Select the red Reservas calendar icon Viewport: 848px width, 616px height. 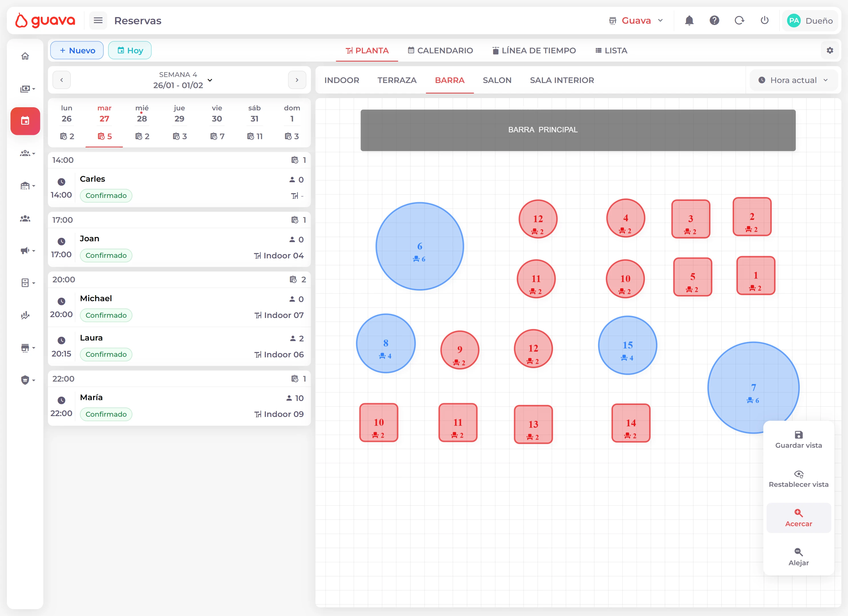(x=25, y=121)
